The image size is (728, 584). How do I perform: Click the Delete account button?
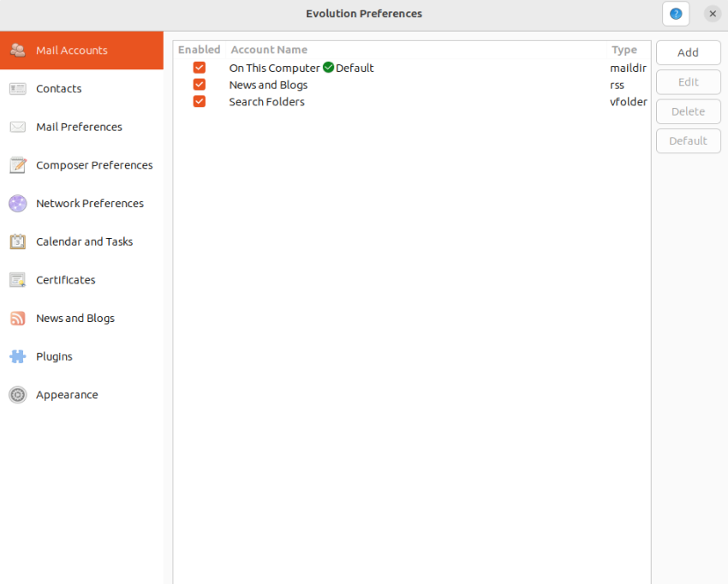click(x=688, y=111)
